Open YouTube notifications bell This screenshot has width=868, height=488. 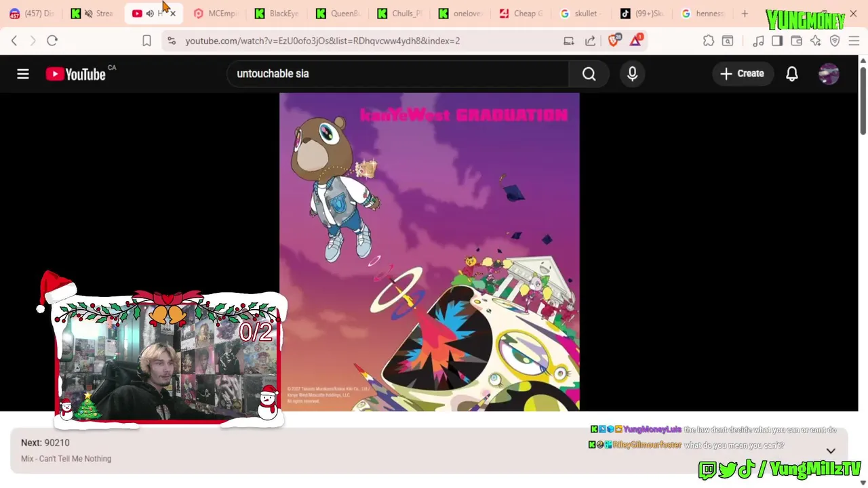(x=791, y=73)
